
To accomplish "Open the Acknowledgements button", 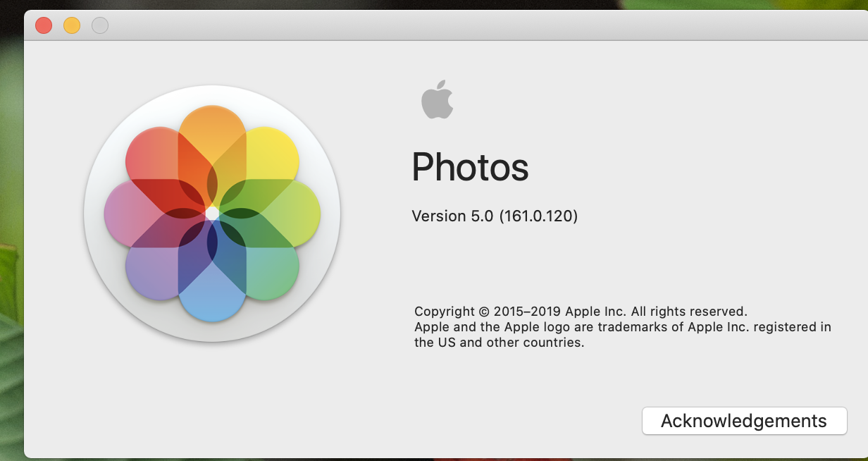I will coord(744,421).
